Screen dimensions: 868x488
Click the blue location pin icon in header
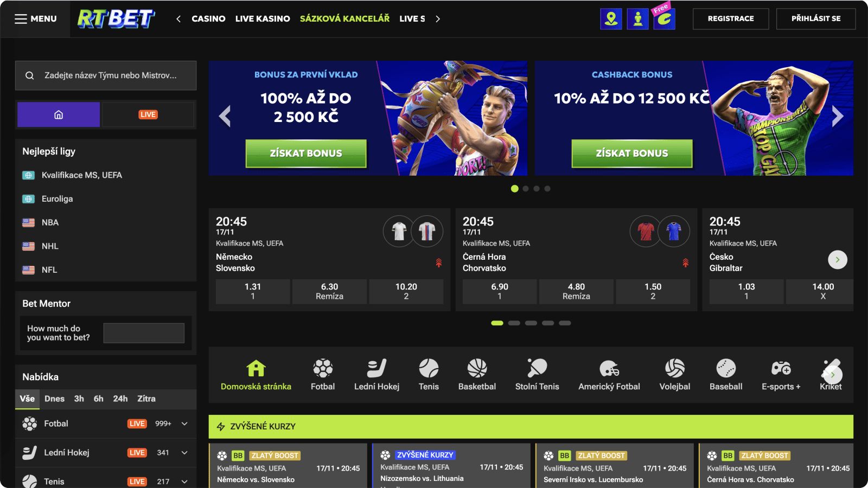coord(611,19)
